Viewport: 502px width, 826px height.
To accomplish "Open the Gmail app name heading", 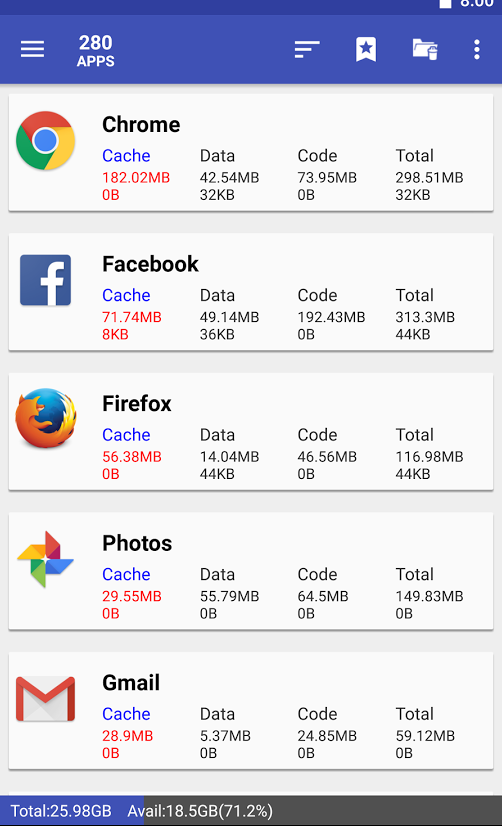I will (131, 683).
